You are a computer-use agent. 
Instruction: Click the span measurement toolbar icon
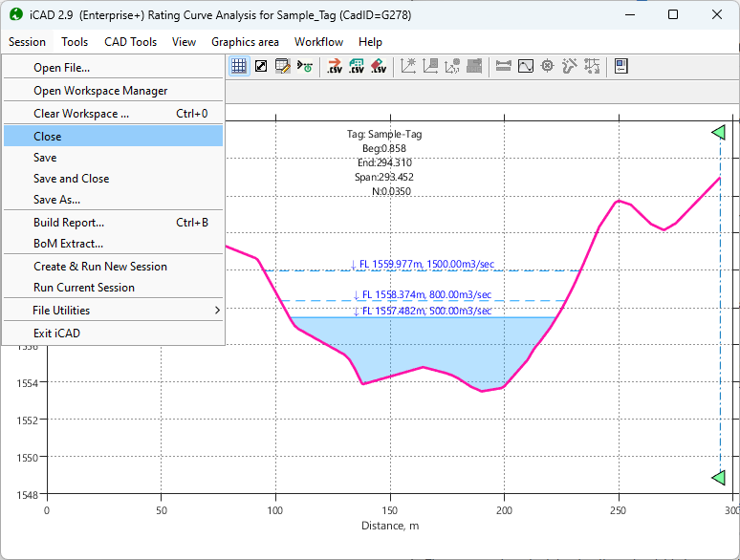[x=503, y=66]
